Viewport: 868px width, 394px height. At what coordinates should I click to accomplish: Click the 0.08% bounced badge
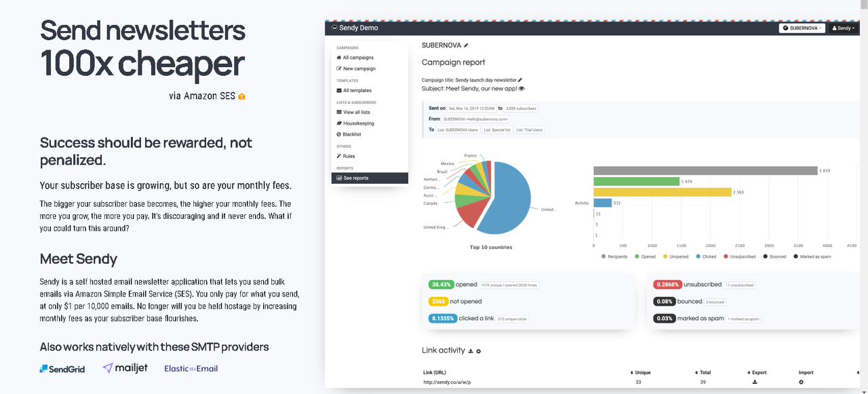pos(664,302)
